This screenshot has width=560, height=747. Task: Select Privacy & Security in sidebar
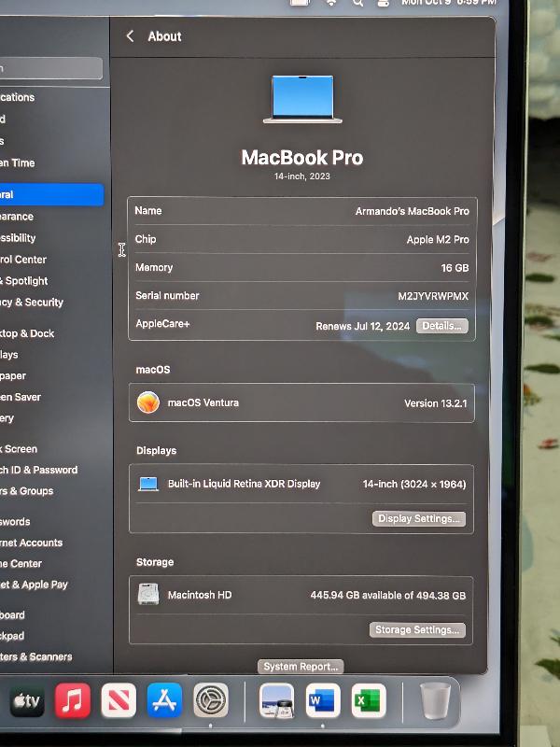coord(33,303)
